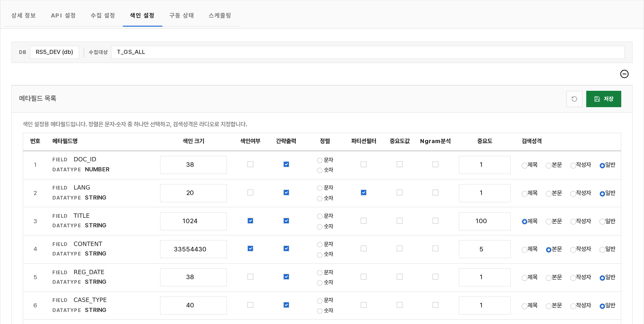Click the 수집대상 field T_GS_ALL

[x=367, y=52]
